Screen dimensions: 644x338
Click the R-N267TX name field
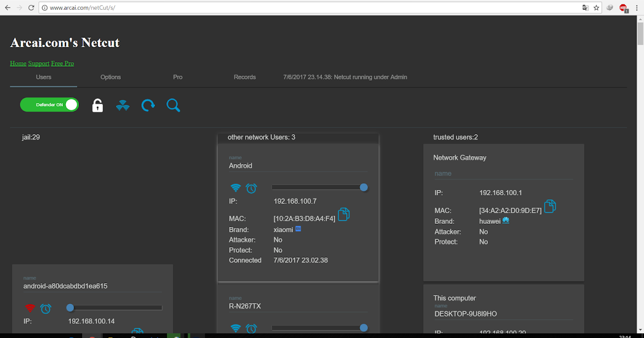click(x=298, y=306)
